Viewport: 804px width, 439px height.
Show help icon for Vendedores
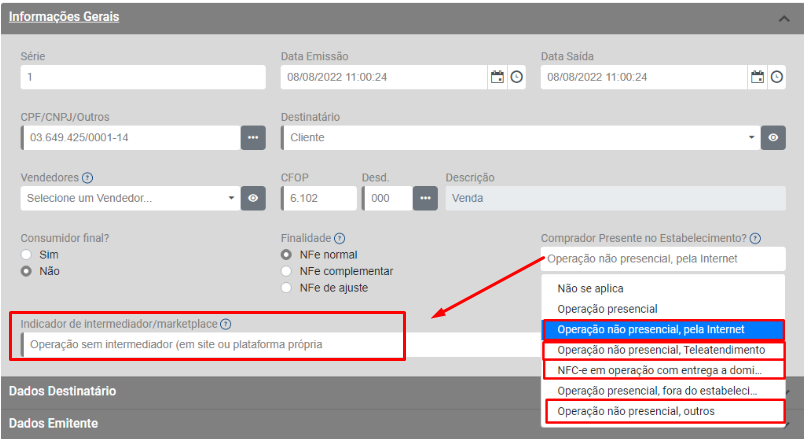coord(88,178)
